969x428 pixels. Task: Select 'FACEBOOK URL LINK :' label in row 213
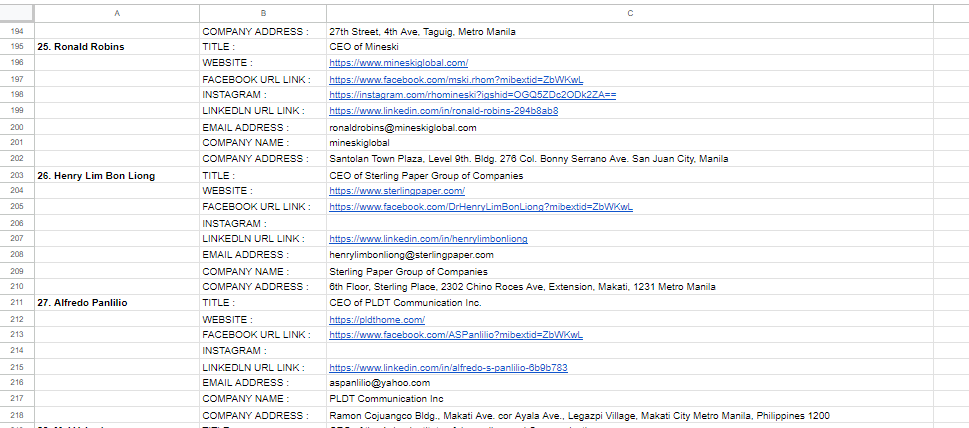263,335
